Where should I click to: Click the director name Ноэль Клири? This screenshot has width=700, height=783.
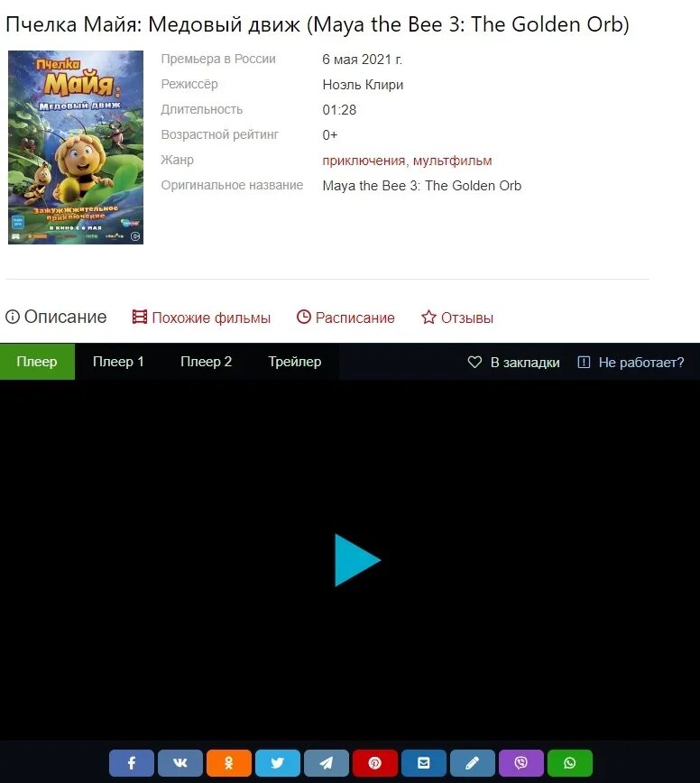[363, 85]
